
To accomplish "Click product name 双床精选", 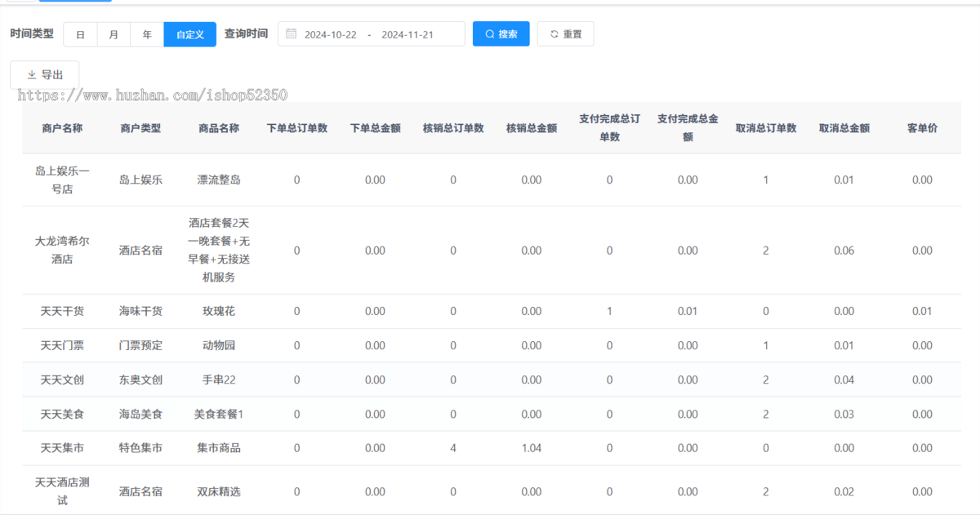I will [x=219, y=491].
